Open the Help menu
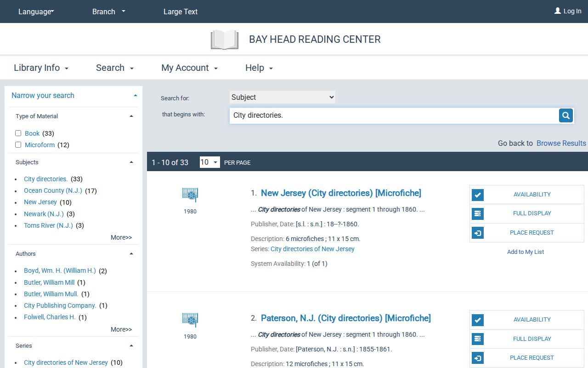 (x=259, y=68)
